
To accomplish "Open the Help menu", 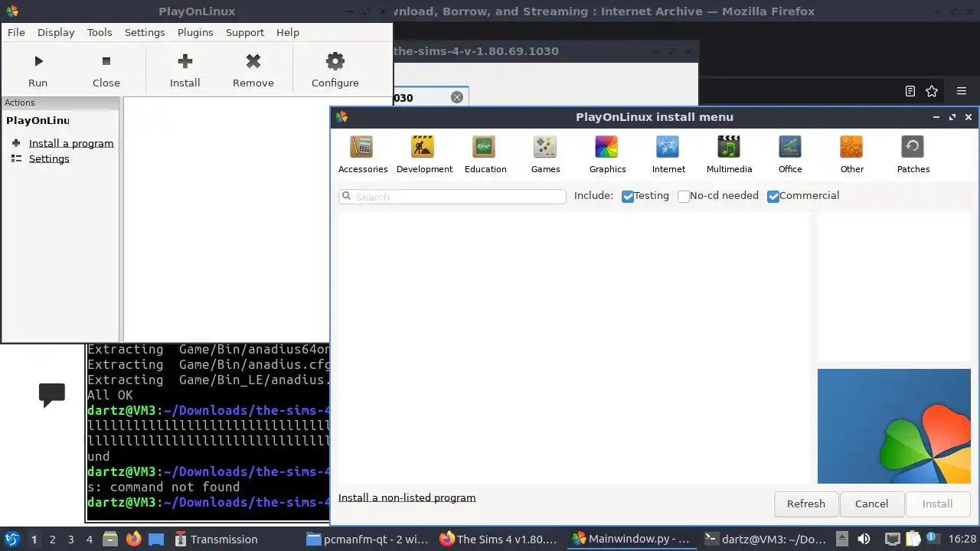I will click(x=288, y=32).
